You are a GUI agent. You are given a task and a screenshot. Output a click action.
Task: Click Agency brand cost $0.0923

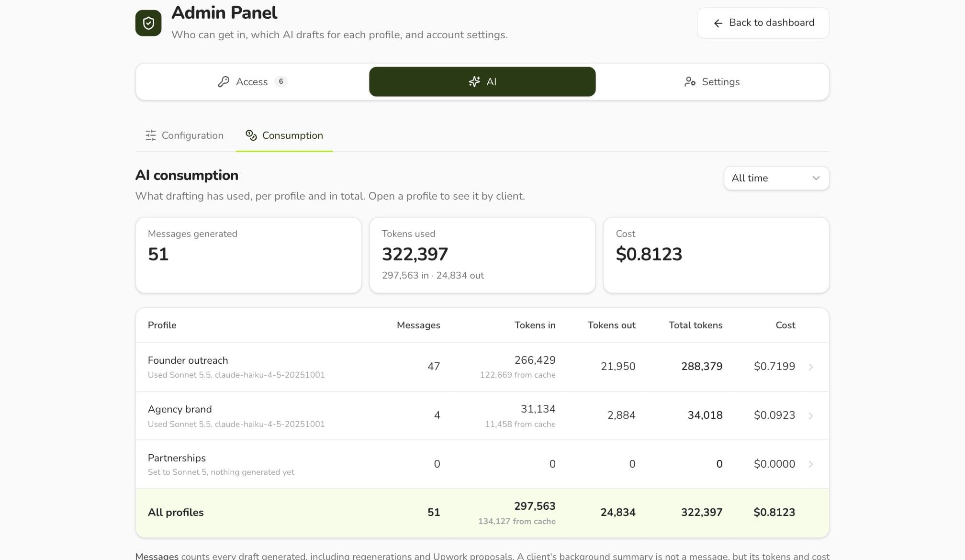tap(774, 415)
